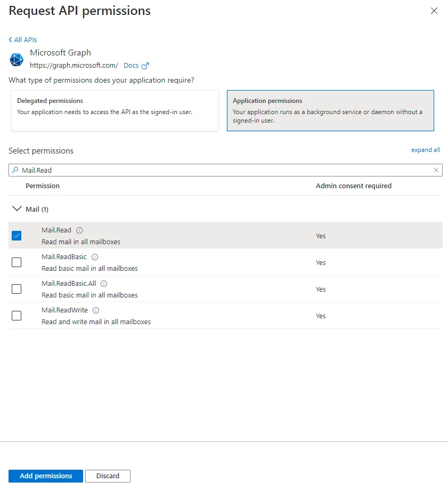448x490 pixels.
Task: Show info for Mail.ReadBasic.All permission
Action: pos(104,284)
